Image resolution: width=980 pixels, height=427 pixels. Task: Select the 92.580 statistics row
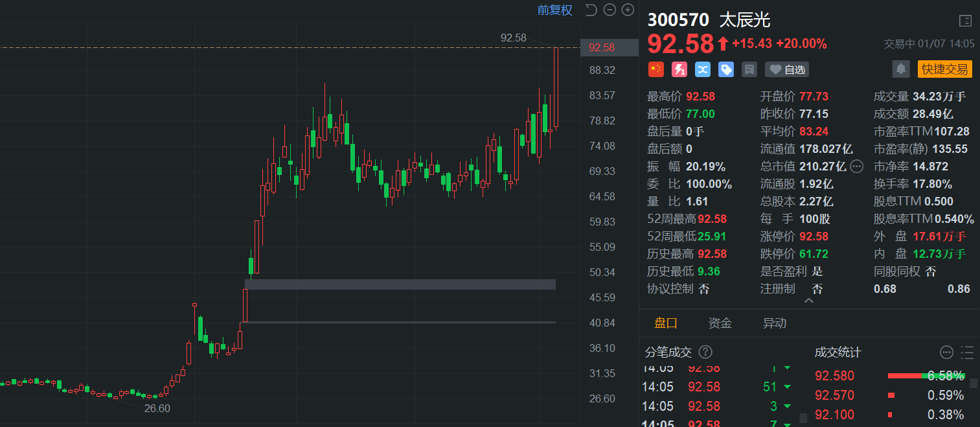[889, 376]
